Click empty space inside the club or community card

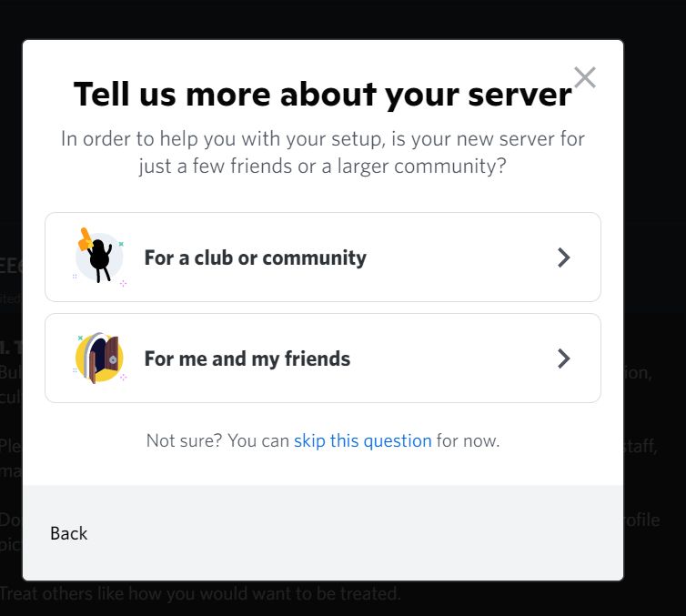pyautogui.click(x=459, y=258)
